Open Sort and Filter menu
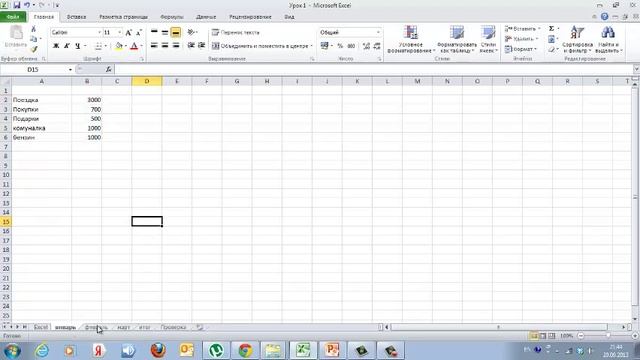Viewport: 640px width, 360px height. tap(577, 39)
